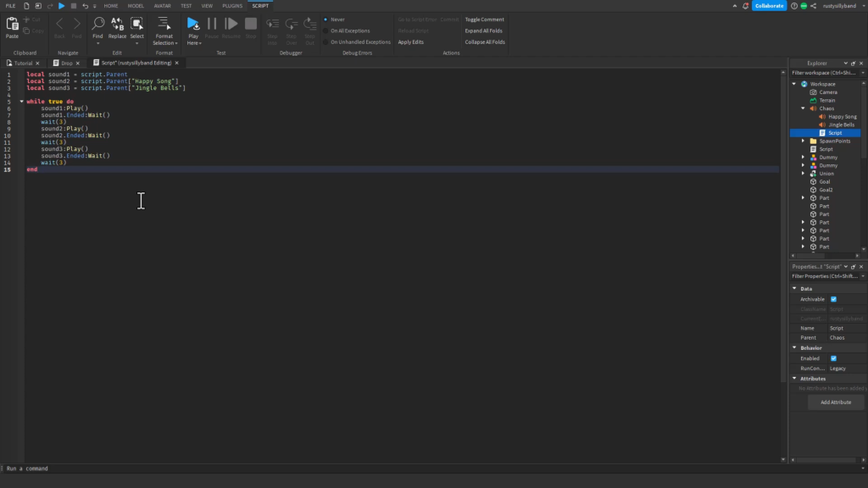Collapse the Chaos tree node

point(804,108)
